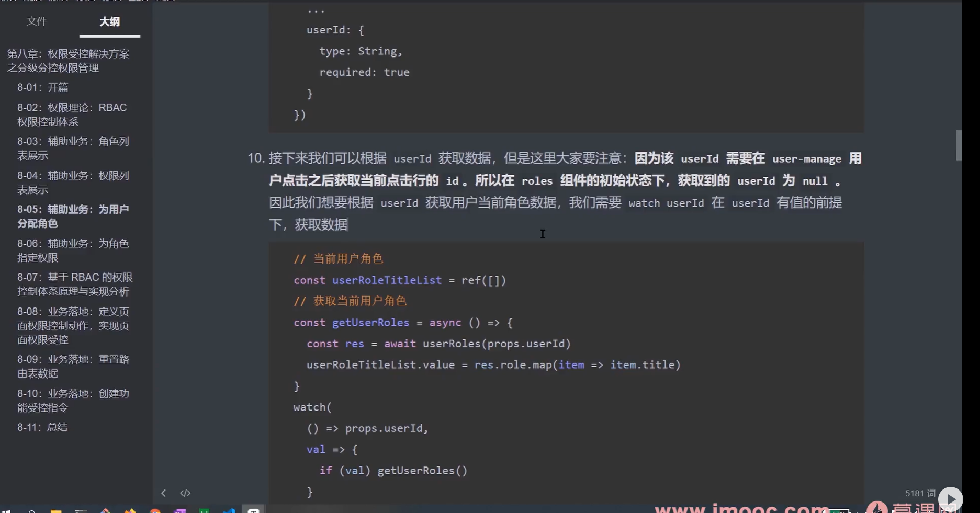Switch to the 大纲 tab
The height and width of the screenshot is (513, 980).
(x=109, y=21)
